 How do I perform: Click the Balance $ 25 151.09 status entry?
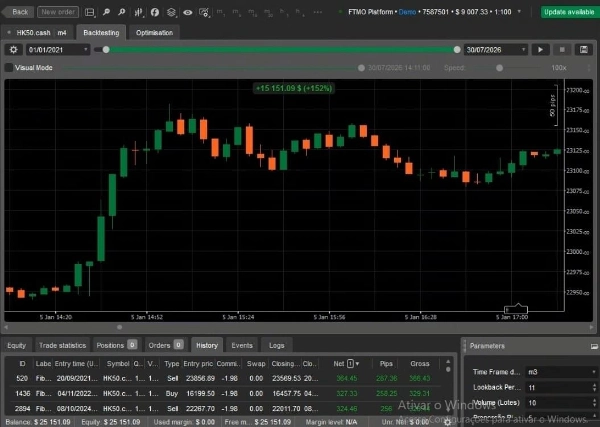coord(38,422)
